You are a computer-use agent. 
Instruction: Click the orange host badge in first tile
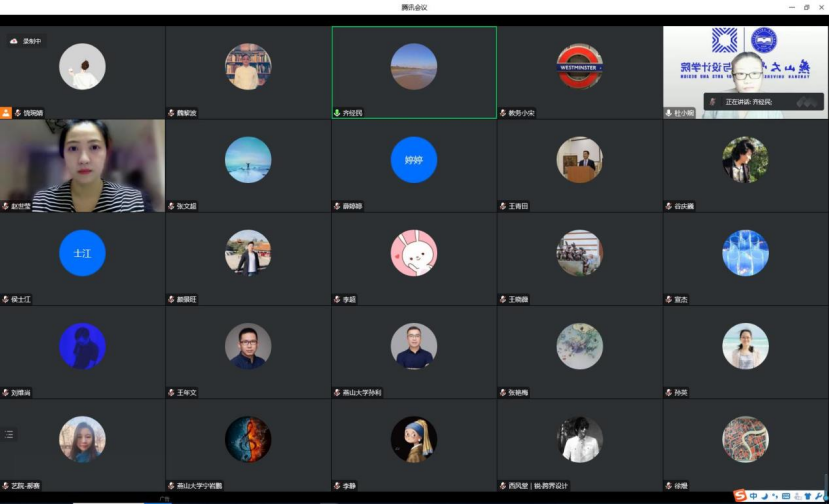tap(6, 113)
